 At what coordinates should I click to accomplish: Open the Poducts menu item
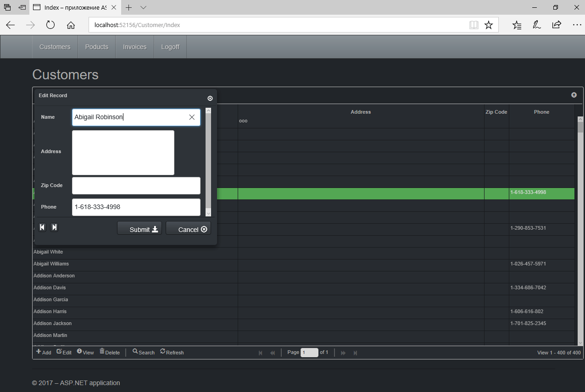point(97,47)
